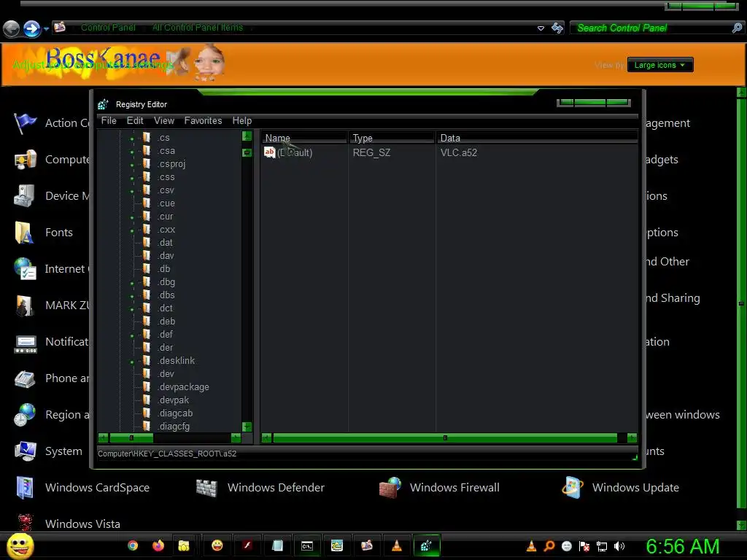Open the Windows Defender icon

[x=206, y=488]
